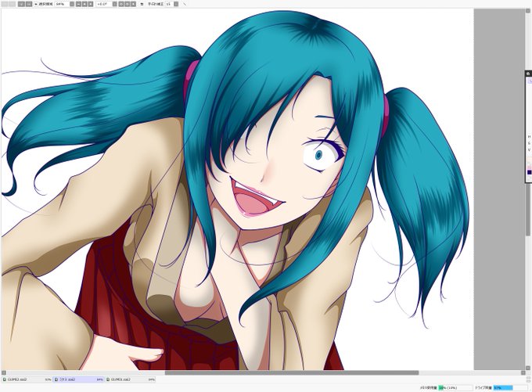
Task: Click the horizontal scrollbar left arrow
Action: (4, 372)
